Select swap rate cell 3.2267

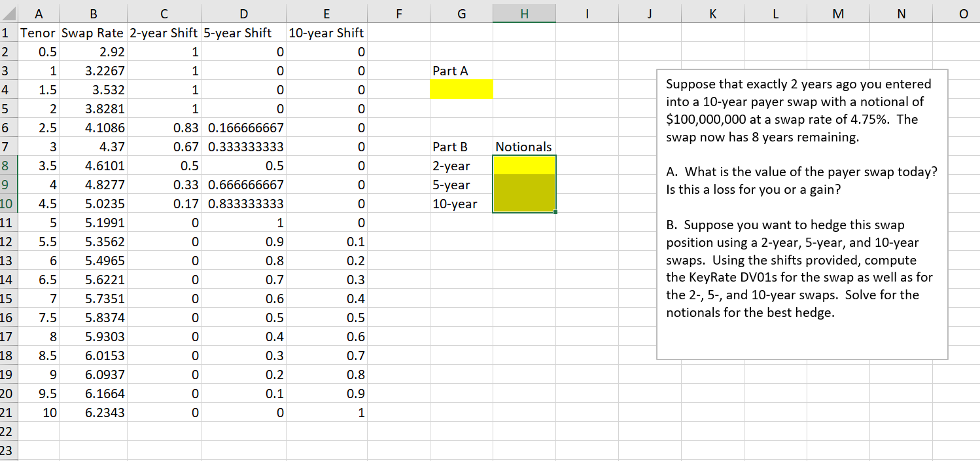pos(94,71)
